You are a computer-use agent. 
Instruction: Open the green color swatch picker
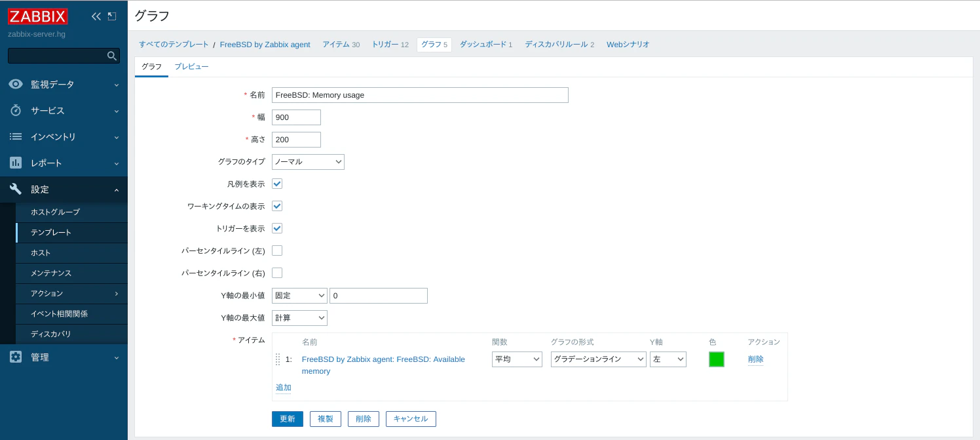click(717, 359)
